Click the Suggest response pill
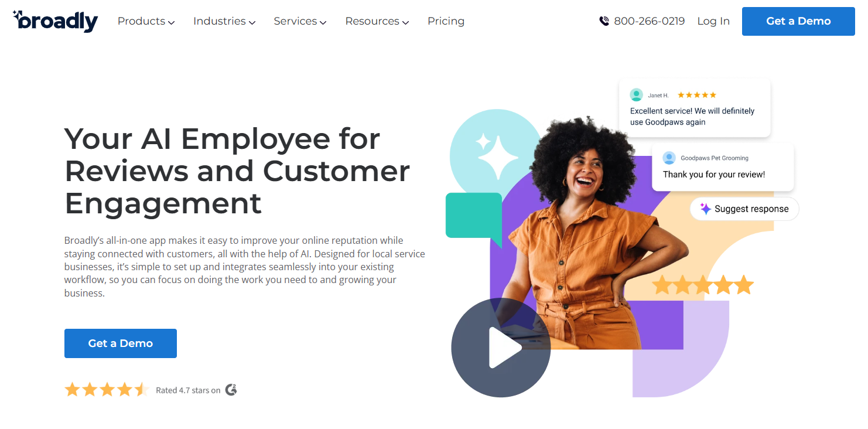The width and height of the screenshot is (868, 429). coord(744,209)
